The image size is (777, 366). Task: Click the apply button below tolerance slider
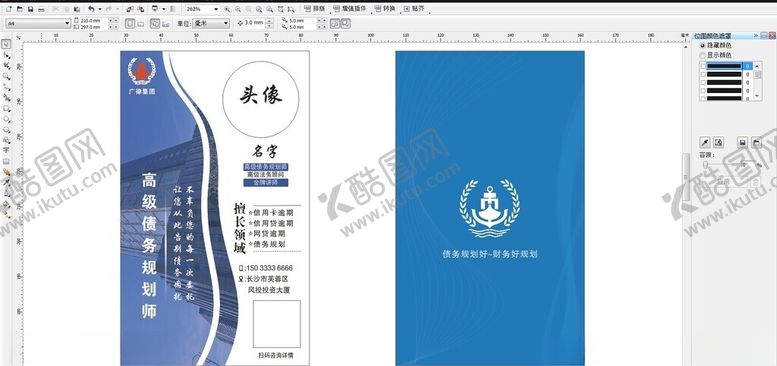(x=723, y=182)
